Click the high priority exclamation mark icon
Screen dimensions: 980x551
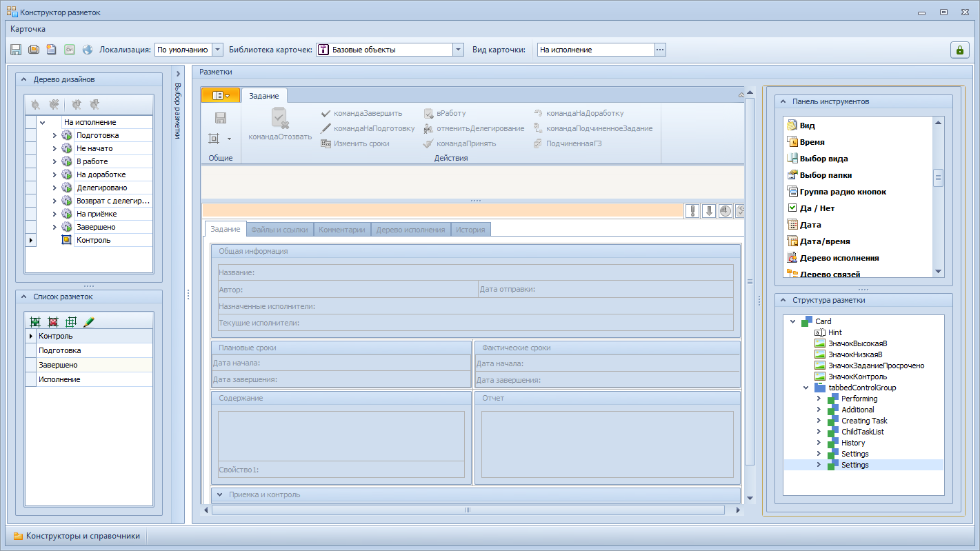click(692, 211)
